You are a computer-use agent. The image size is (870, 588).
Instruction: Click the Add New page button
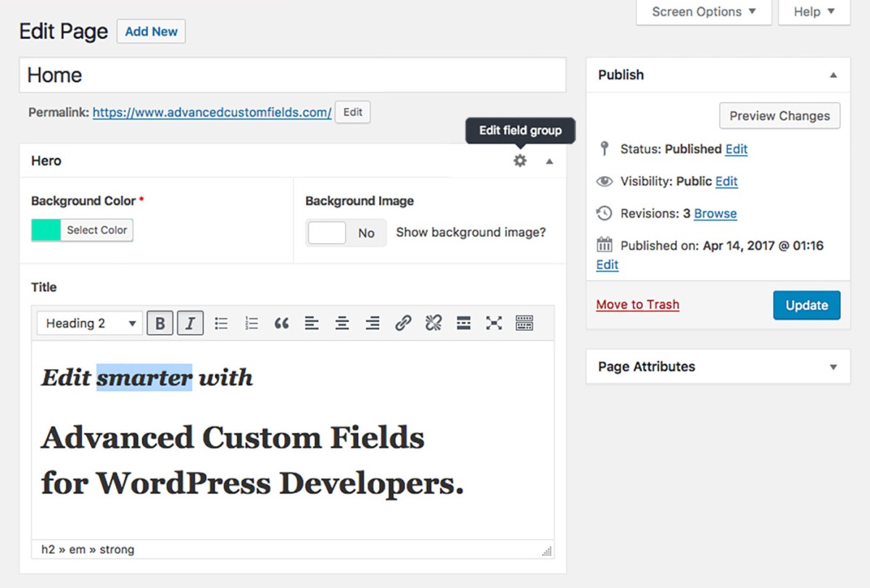[152, 32]
